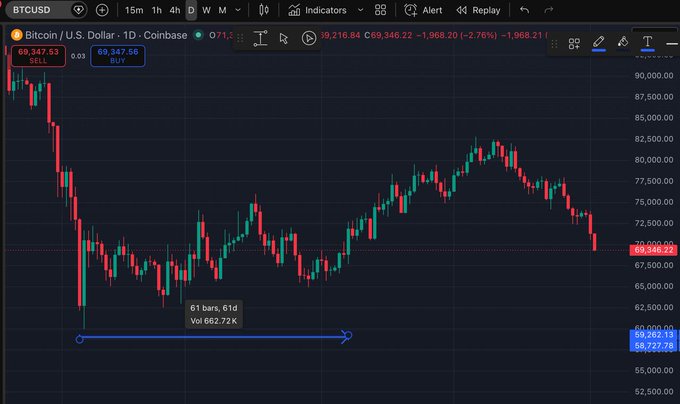
Task: Click the diamond icon beside BTCUSD
Action: 78,10
